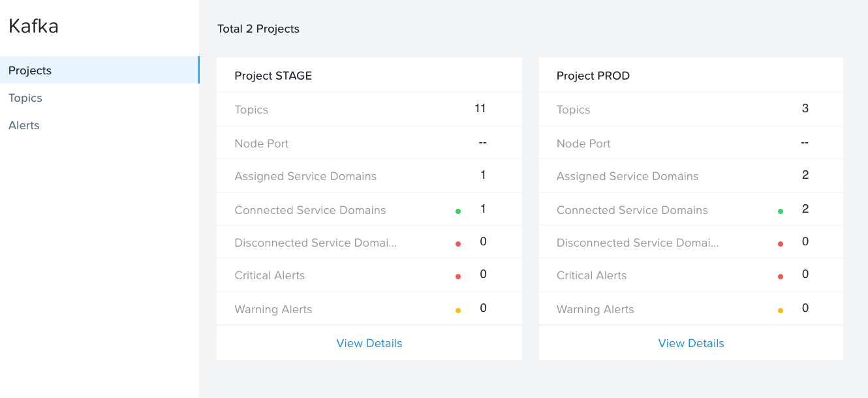Click Topics count 3 in Project PROD

pyautogui.click(x=805, y=108)
